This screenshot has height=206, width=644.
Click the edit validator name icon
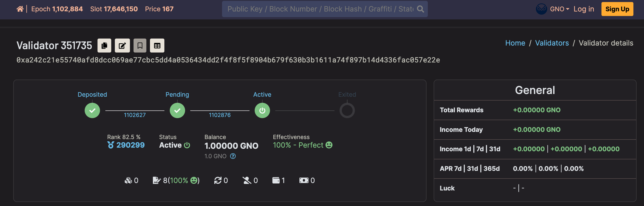click(122, 46)
